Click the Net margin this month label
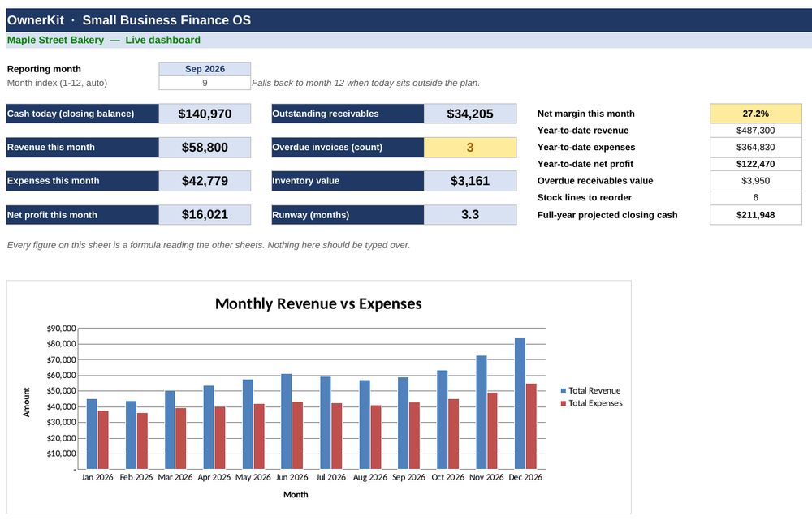This screenshot has height=529, width=812. click(585, 114)
